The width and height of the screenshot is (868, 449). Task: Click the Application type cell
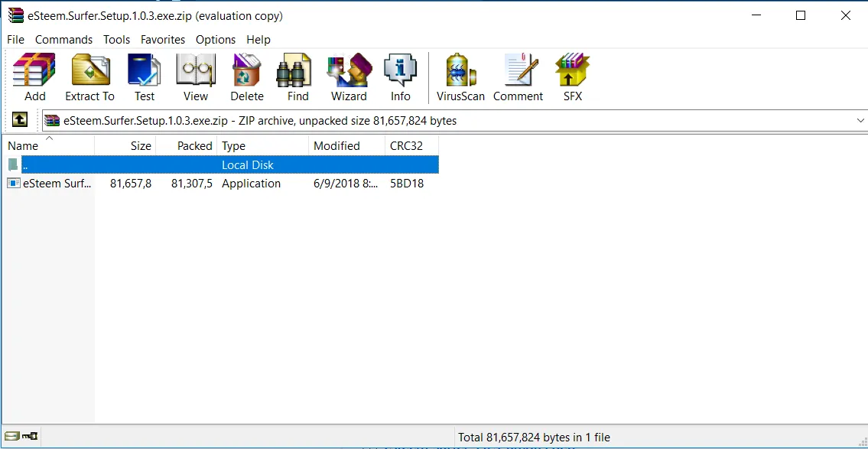point(252,184)
